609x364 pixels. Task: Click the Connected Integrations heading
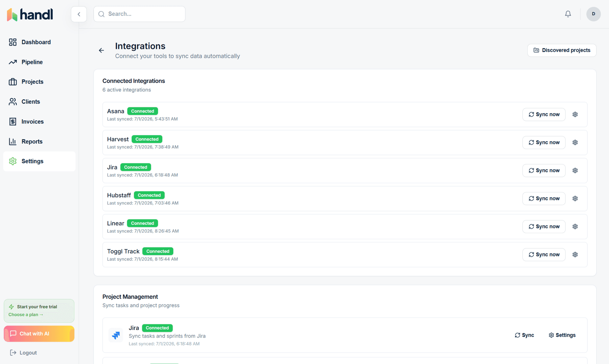coord(134,81)
